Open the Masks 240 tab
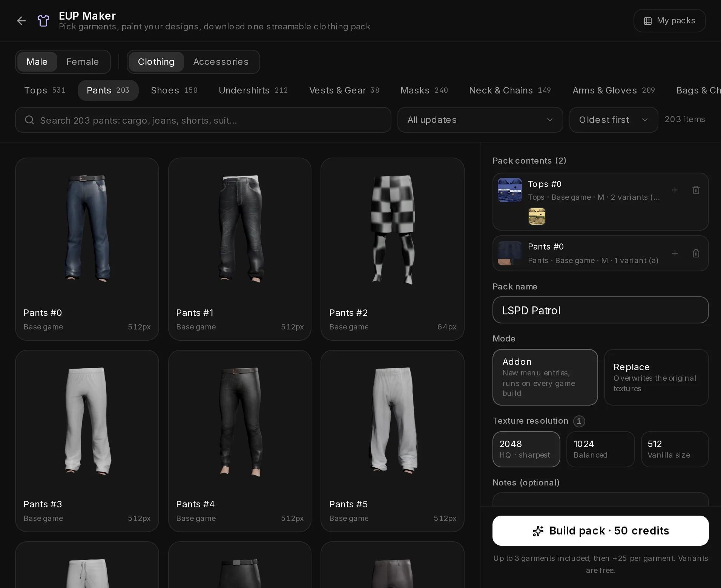This screenshot has height=588, width=721. coord(424,90)
